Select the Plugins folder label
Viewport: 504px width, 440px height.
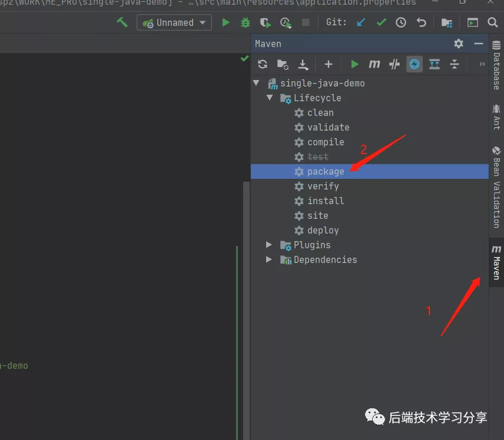[312, 245]
